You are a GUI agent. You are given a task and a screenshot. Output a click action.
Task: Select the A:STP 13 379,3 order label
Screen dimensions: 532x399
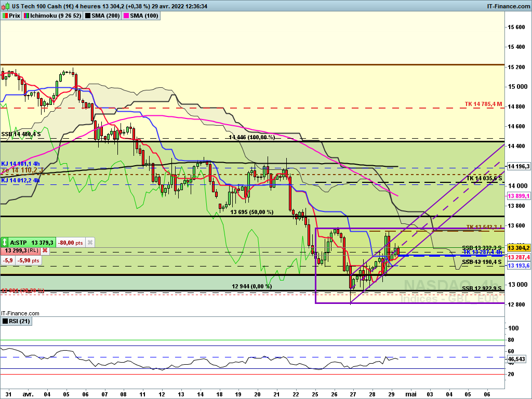point(32,243)
